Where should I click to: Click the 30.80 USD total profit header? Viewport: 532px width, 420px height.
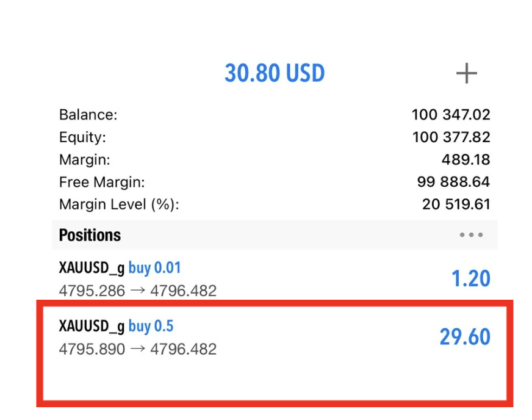click(x=275, y=74)
